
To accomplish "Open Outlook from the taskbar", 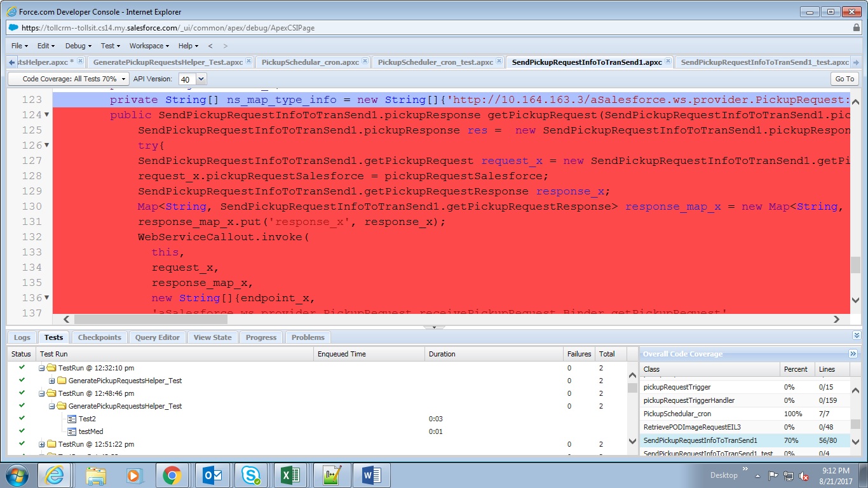I will 214,475.
